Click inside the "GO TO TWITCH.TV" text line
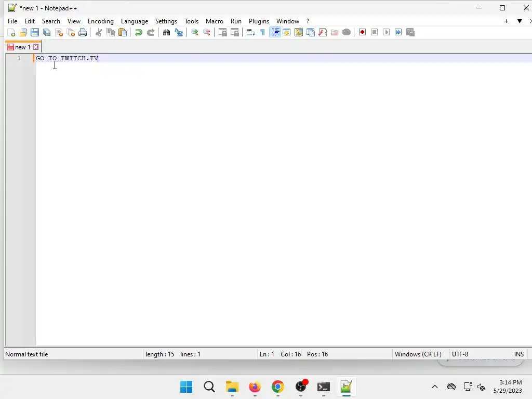The width and height of the screenshot is (532, 399). pyautogui.click(x=67, y=58)
